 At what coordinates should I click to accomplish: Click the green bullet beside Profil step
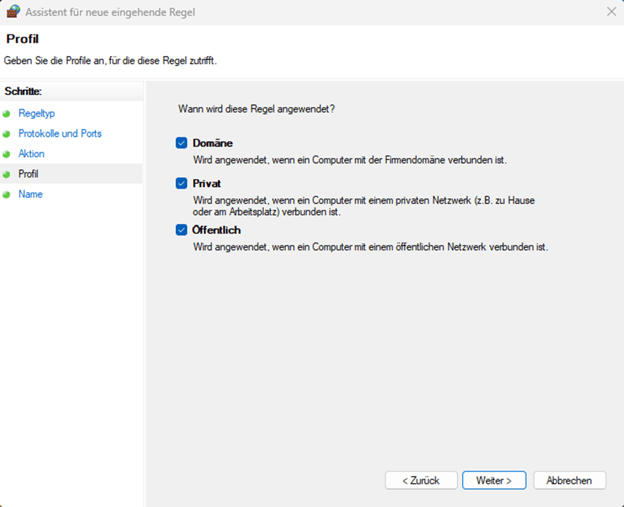click(x=7, y=174)
